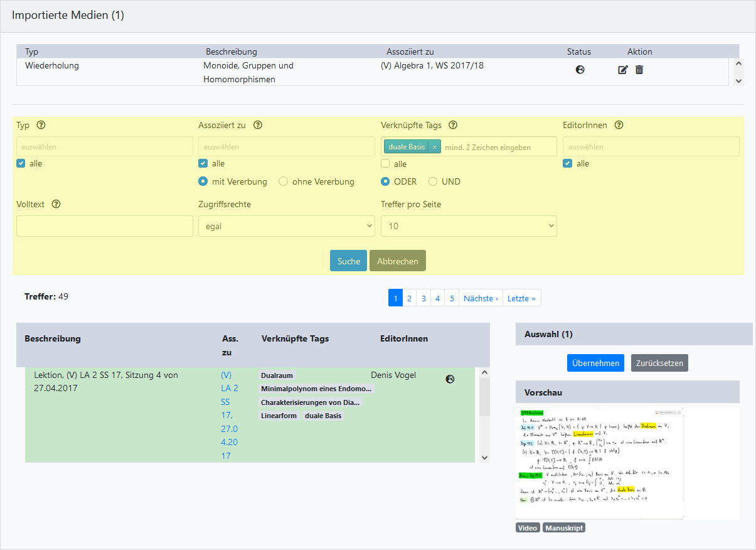Image resolution: width=756 pixels, height=550 pixels.
Task: Jump to last page via 'Letzte »'
Action: pyautogui.click(x=521, y=298)
